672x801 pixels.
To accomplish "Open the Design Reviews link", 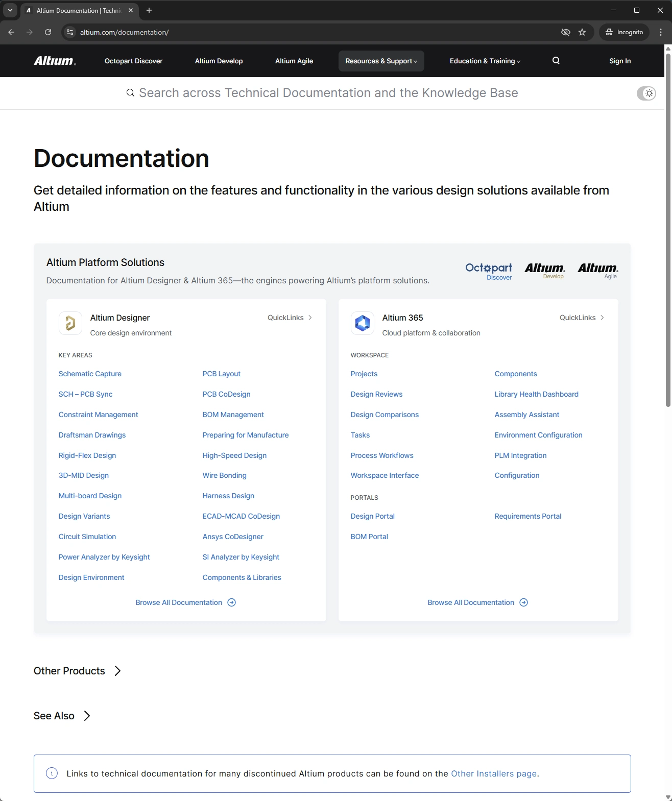I will (376, 394).
